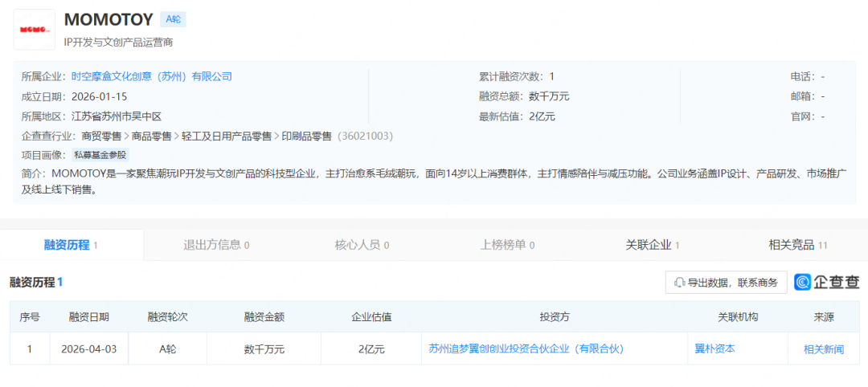Click the 成立日期 value 2026-01-15
The image size is (868, 387).
click(x=99, y=96)
